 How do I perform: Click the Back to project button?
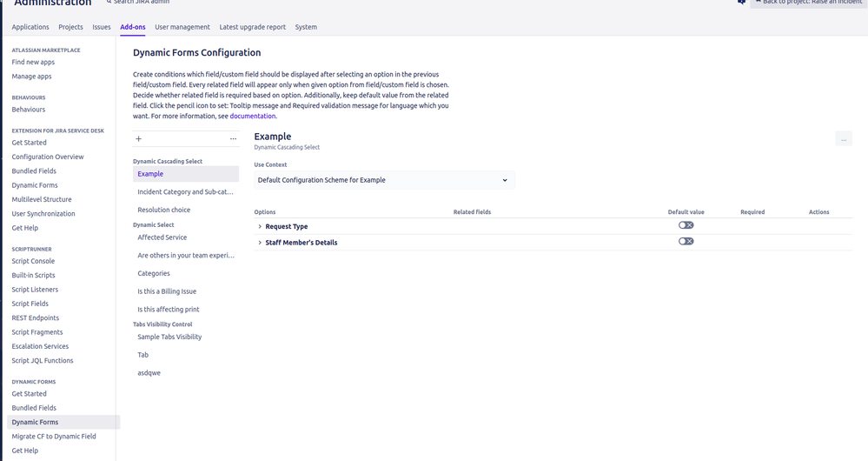pos(809,3)
